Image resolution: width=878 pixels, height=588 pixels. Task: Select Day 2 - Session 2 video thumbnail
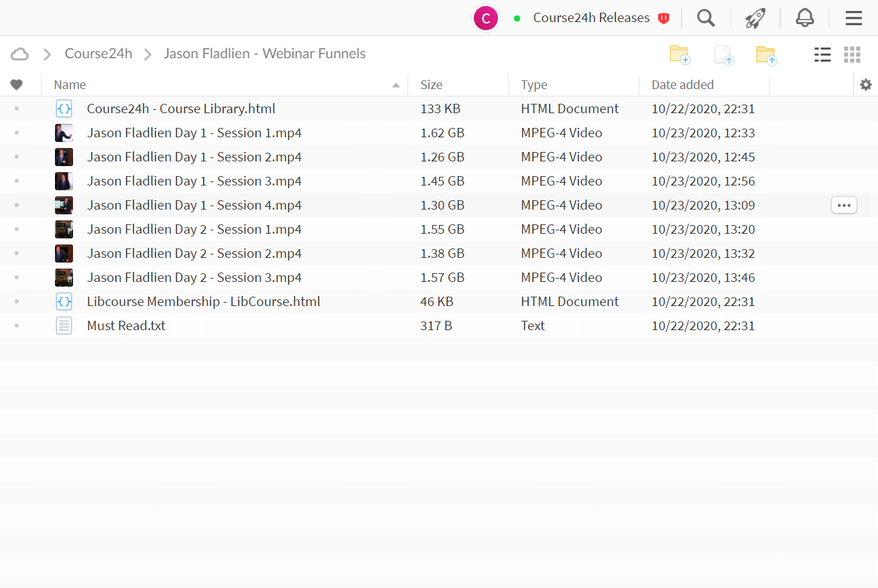64,253
